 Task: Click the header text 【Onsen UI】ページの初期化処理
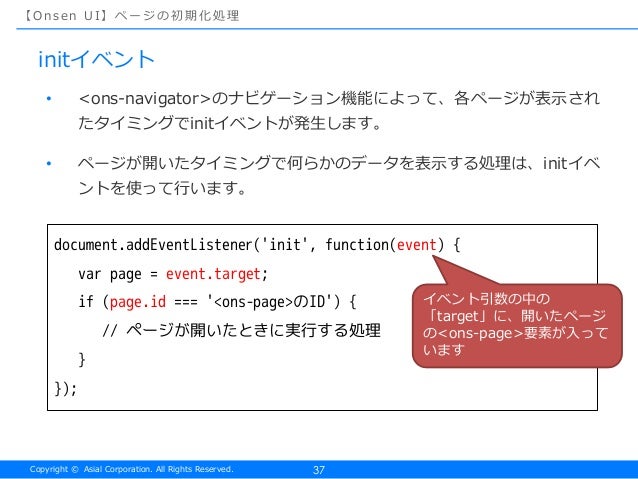(131, 15)
